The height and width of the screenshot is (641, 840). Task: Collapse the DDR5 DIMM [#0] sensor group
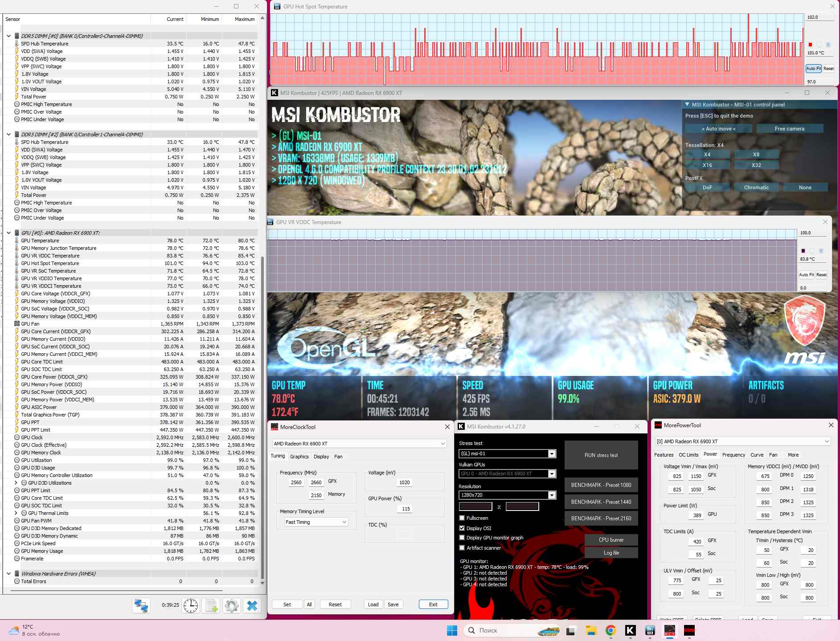click(8, 36)
